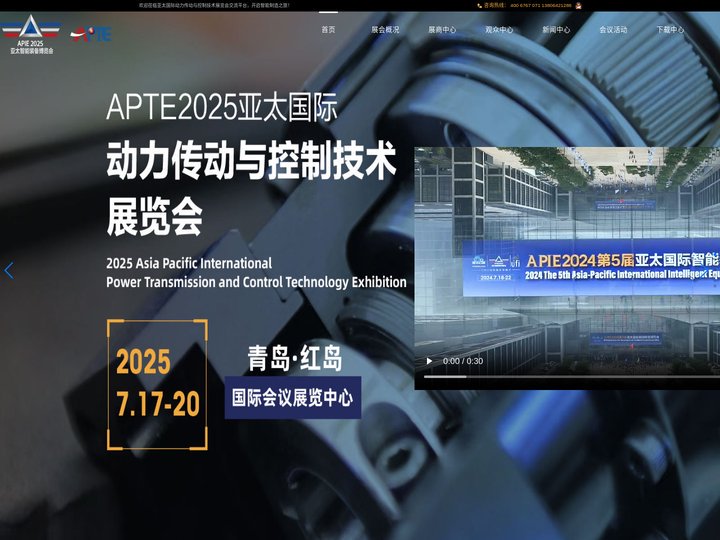Click the 国际会议展览中心 blue label
The height and width of the screenshot is (540, 720).
[292, 398]
